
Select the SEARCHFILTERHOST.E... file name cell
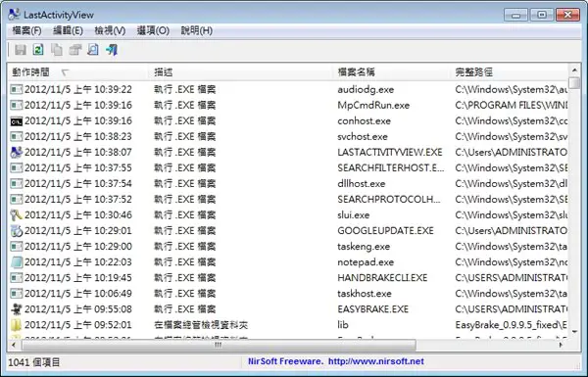point(391,167)
